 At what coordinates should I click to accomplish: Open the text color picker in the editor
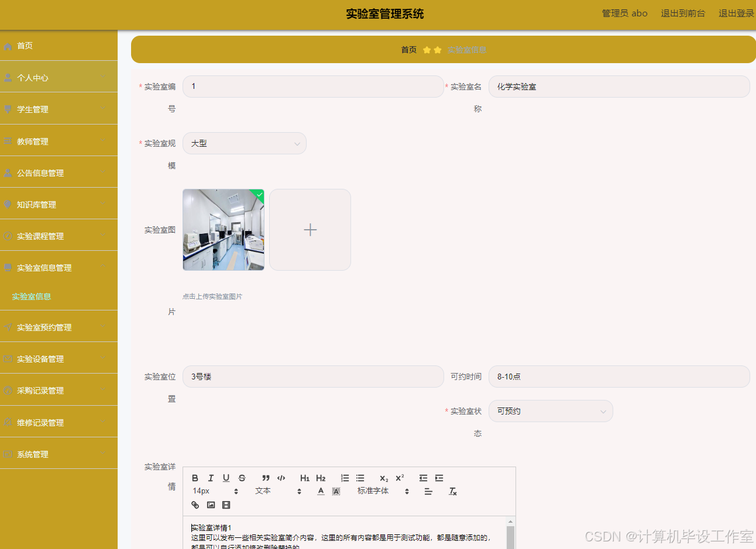320,491
